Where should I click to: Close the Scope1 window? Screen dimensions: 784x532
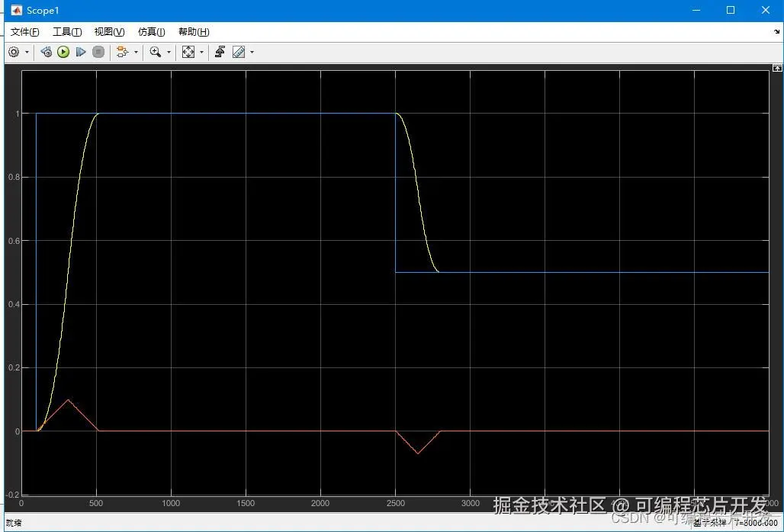pos(766,10)
